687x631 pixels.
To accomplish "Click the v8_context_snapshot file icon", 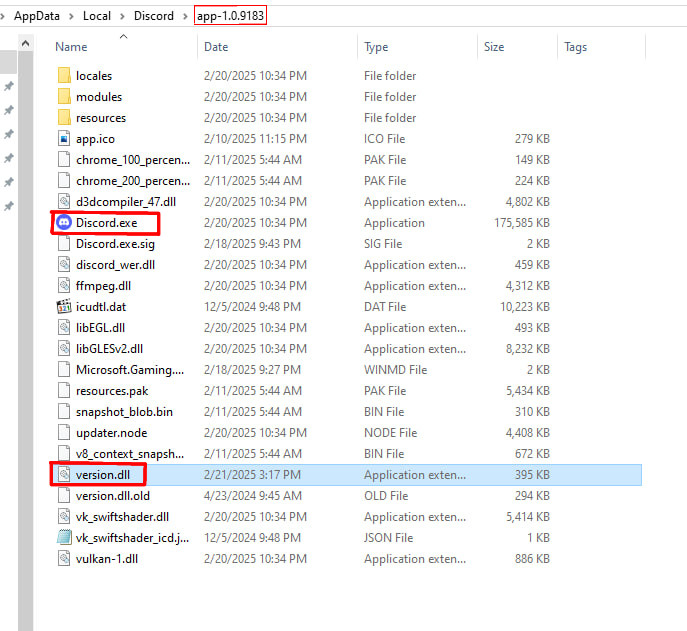I will pyautogui.click(x=64, y=454).
